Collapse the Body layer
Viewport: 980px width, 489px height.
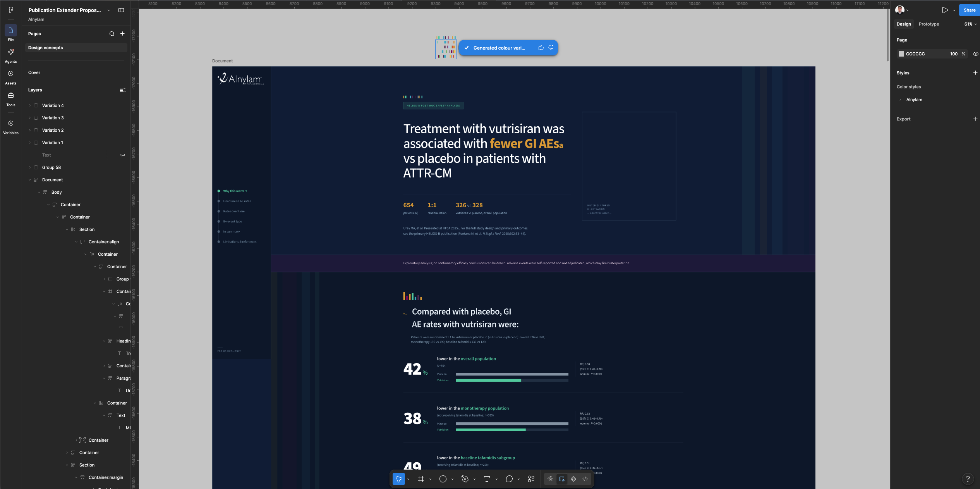[39, 192]
